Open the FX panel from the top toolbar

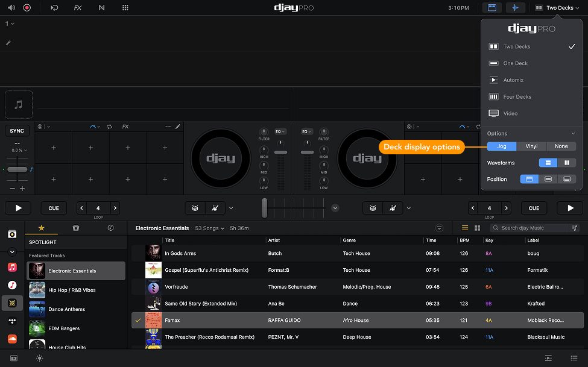point(77,8)
